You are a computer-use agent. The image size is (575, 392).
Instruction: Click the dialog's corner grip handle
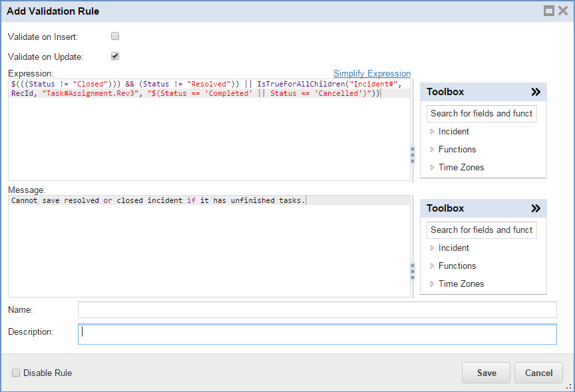(x=569, y=386)
